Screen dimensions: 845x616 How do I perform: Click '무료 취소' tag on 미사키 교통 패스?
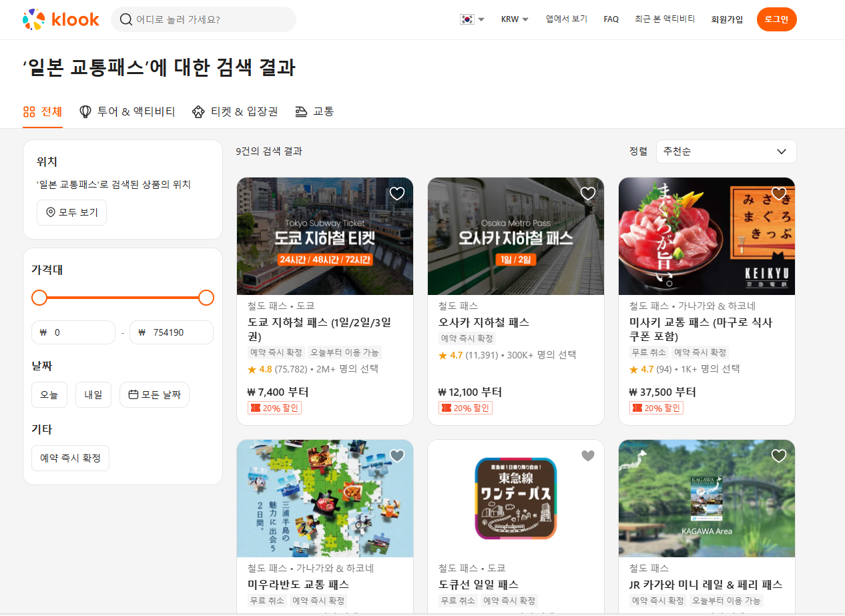pyautogui.click(x=649, y=352)
